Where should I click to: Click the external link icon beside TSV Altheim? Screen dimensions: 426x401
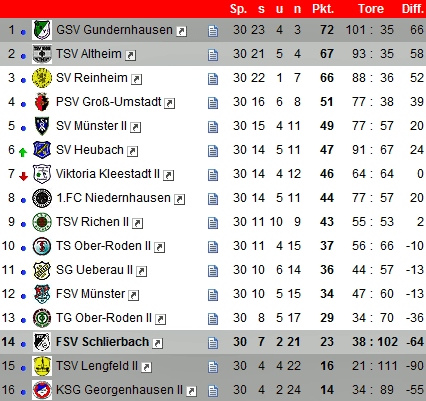[x=130, y=55]
